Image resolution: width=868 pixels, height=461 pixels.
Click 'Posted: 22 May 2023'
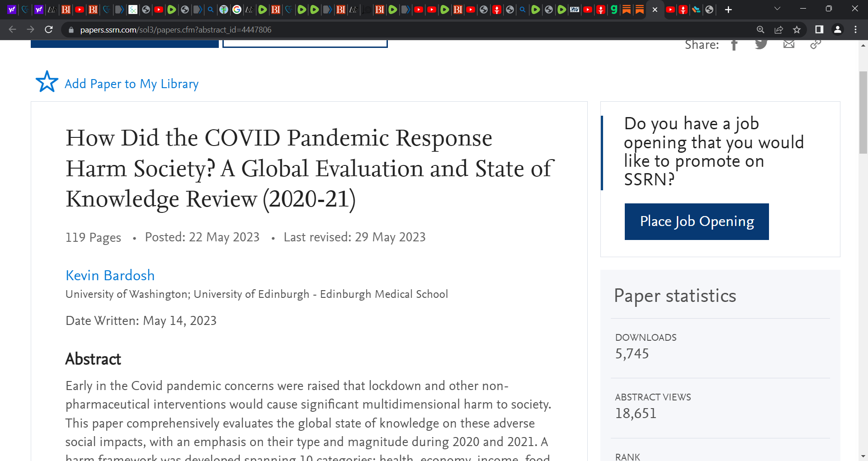pyautogui.click(x=202, y=237)
